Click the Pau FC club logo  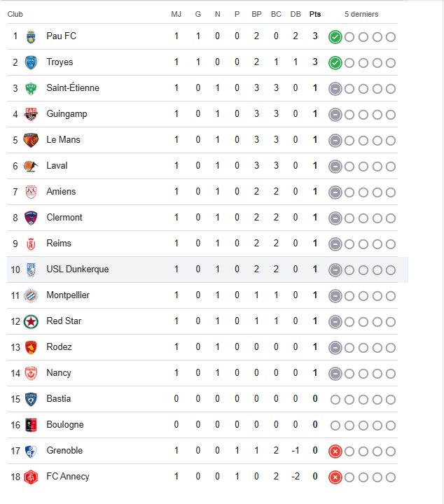click(31, 36)
